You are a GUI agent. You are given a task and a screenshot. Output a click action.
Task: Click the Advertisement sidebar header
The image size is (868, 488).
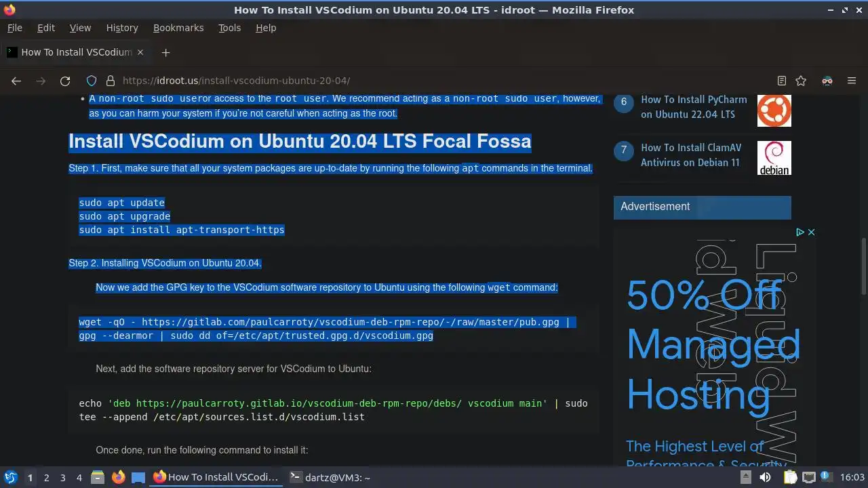pos(703,207)
